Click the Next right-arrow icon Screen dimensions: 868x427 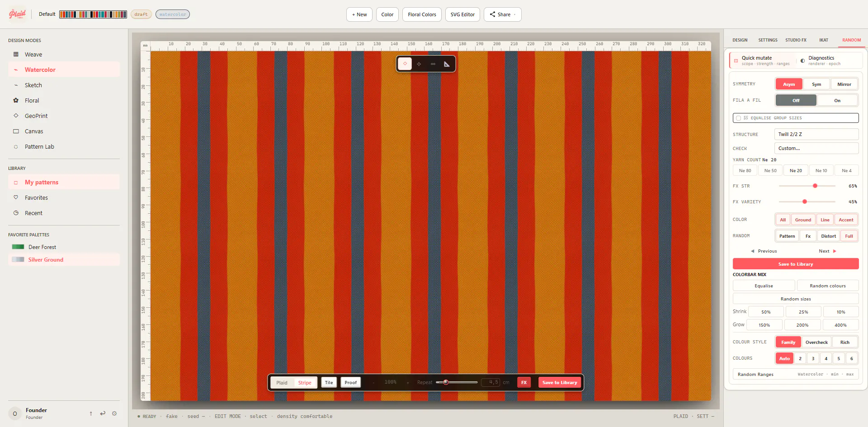pyautogui.click(x=835, y=251)
